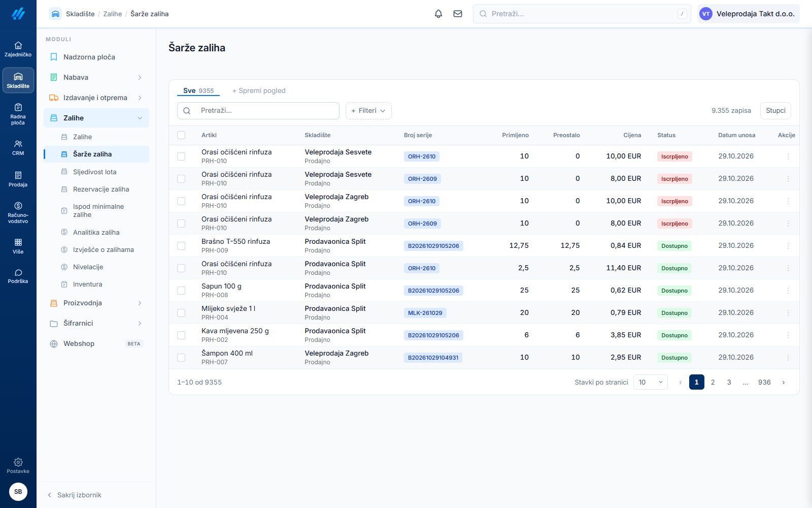This screenshot has height=508, width=812.
Task: Open Postavke gear icon
Action: [x=18, y=465]
